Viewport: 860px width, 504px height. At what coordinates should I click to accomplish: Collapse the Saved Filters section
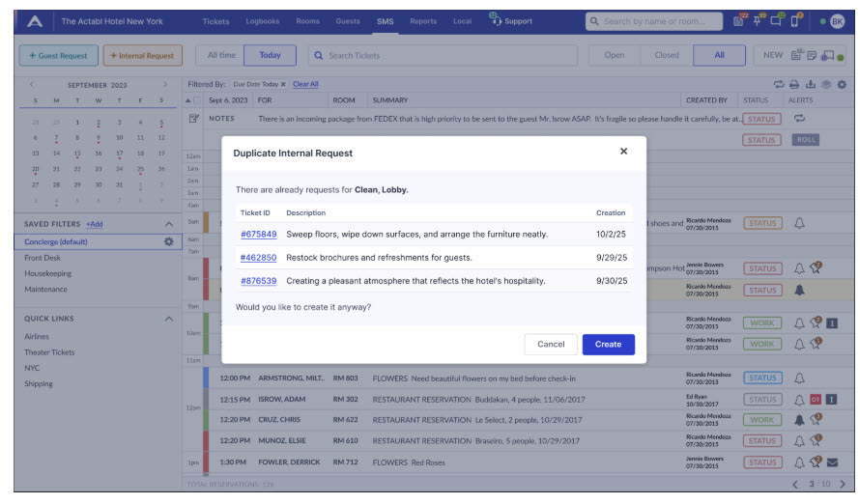(x=169, y=224)
